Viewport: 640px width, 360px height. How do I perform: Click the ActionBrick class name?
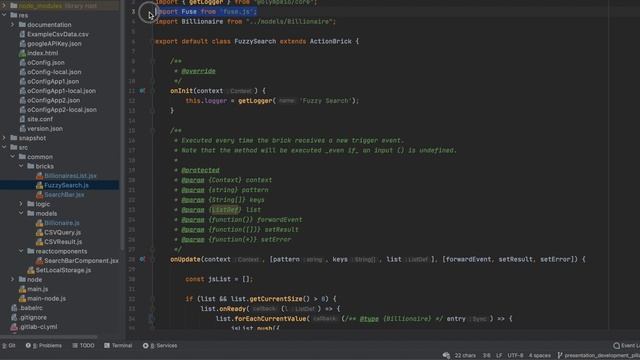click(x=331, y=41)
